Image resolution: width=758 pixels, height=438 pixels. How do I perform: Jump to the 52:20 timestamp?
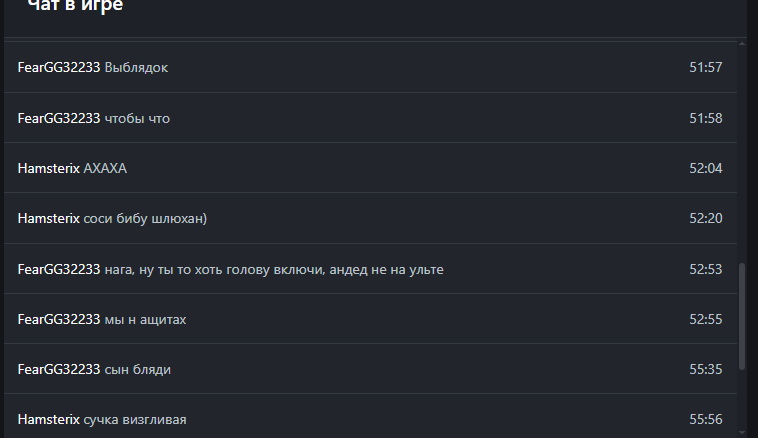point(705,218)
